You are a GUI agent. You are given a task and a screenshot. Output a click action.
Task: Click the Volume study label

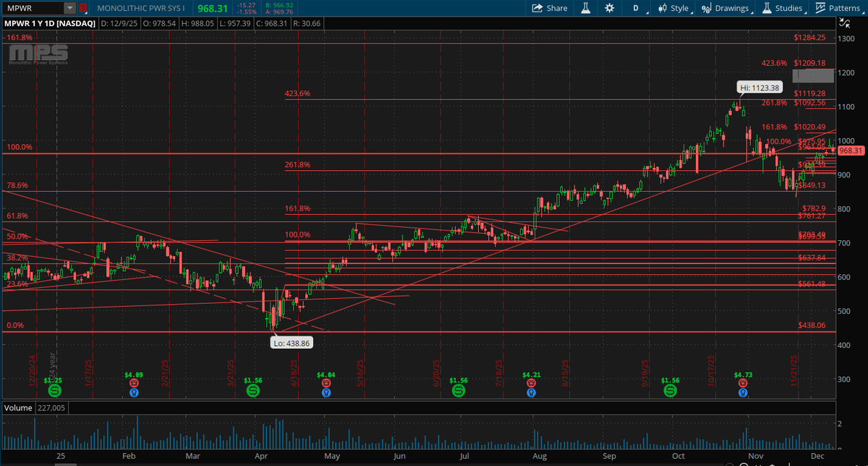pos(17,407)
